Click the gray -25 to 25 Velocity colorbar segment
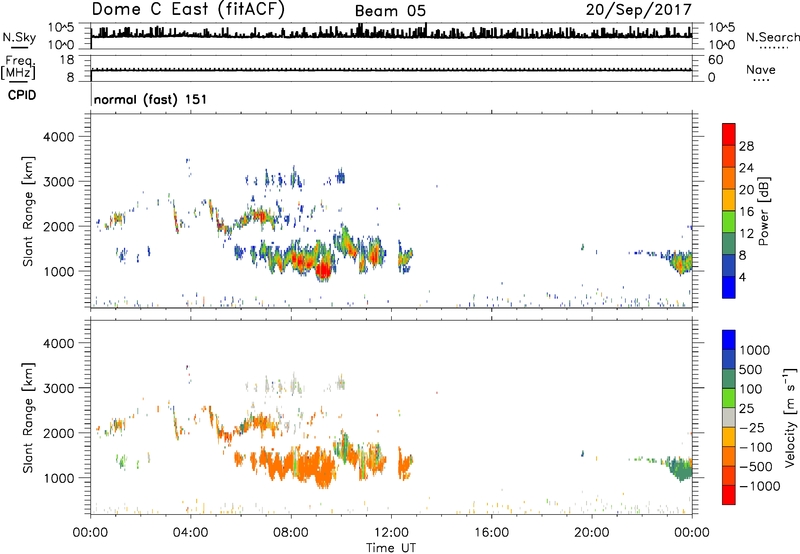Viewport: 800px width, 554px height. pos(729,418)
